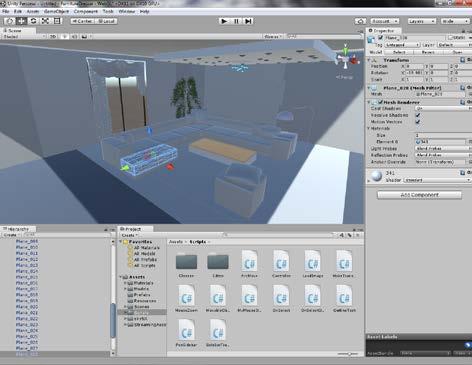Viewport: 472px width, 365px height.
Task: Open the Window menu
Action: [x=127, y=11]
